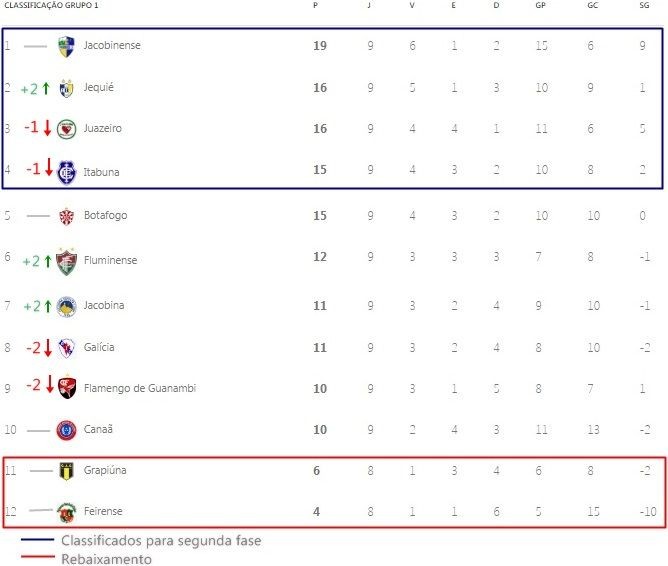Click the Fluminense shield crest
The image size is (668, 566).
pyautogui.click(x=66, y=261)
